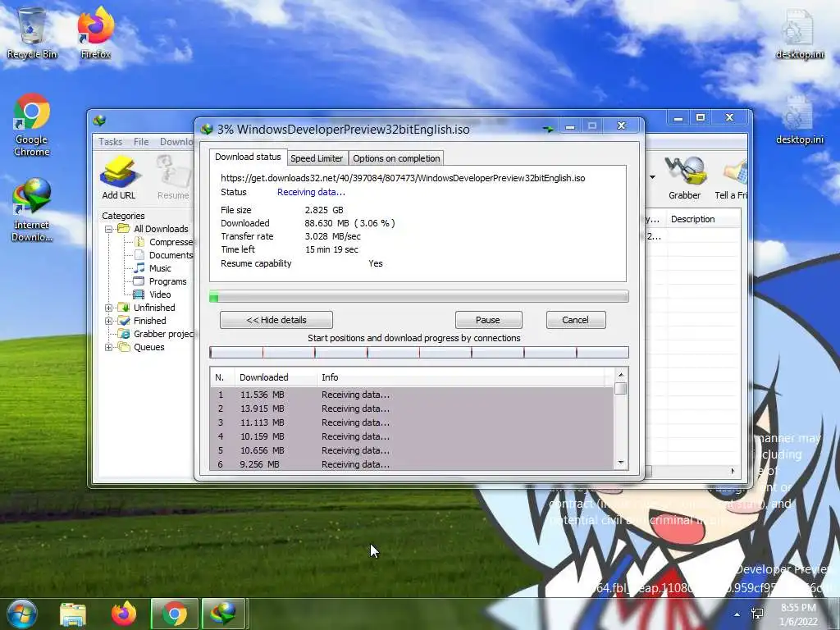Screen dimensions: 840x630
Task: Select the upper desktop.ini file icon
Action: point(799,33)
